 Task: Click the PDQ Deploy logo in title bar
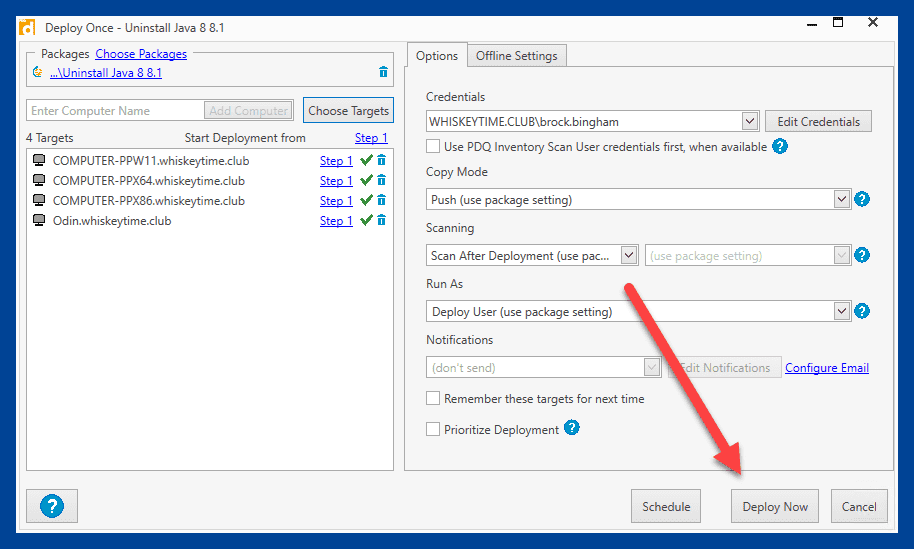click(x=27, y=27)
